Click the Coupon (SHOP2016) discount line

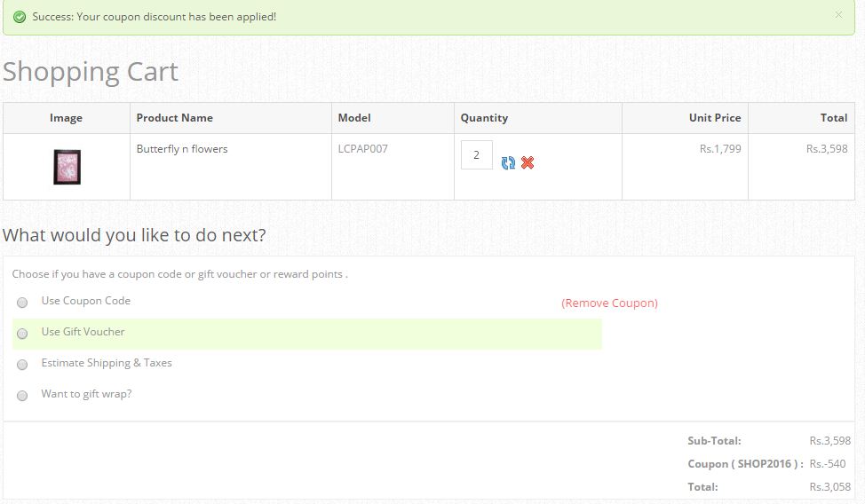[745, 464]
